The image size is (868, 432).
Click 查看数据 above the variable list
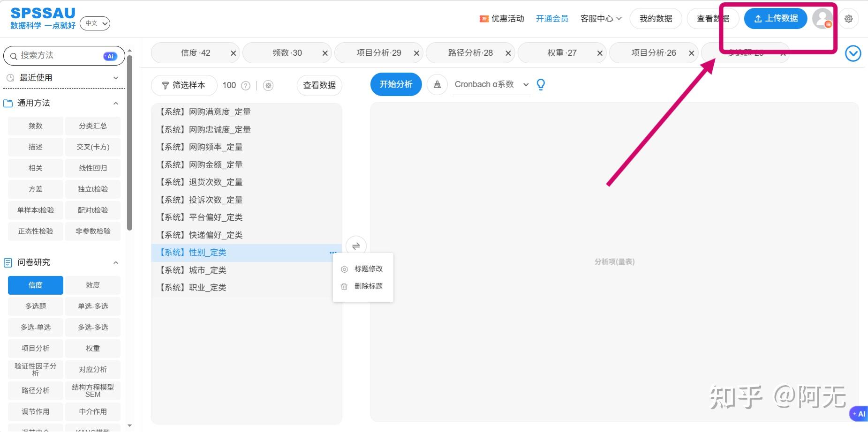(319, 85)
